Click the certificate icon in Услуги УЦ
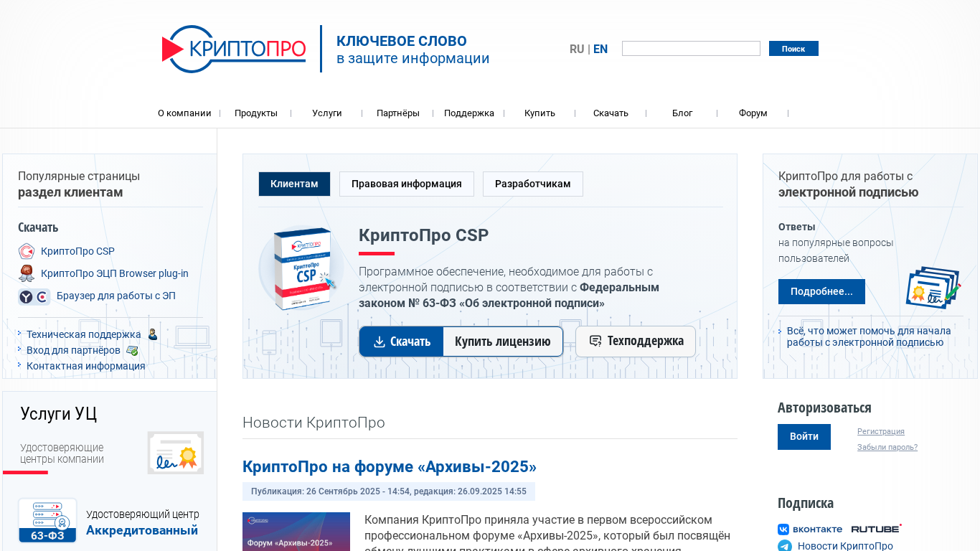The width and height of the screenshot is (980, 551). point(176,453)
